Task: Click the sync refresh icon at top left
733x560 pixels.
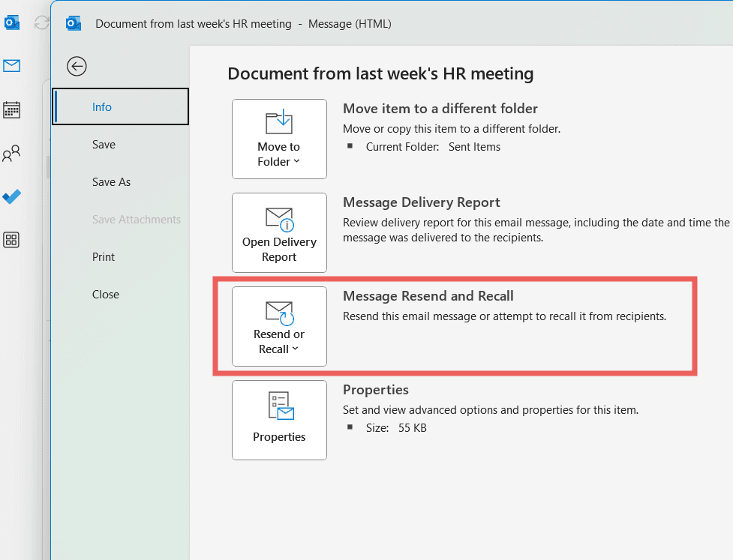Action: coord(41,22)
